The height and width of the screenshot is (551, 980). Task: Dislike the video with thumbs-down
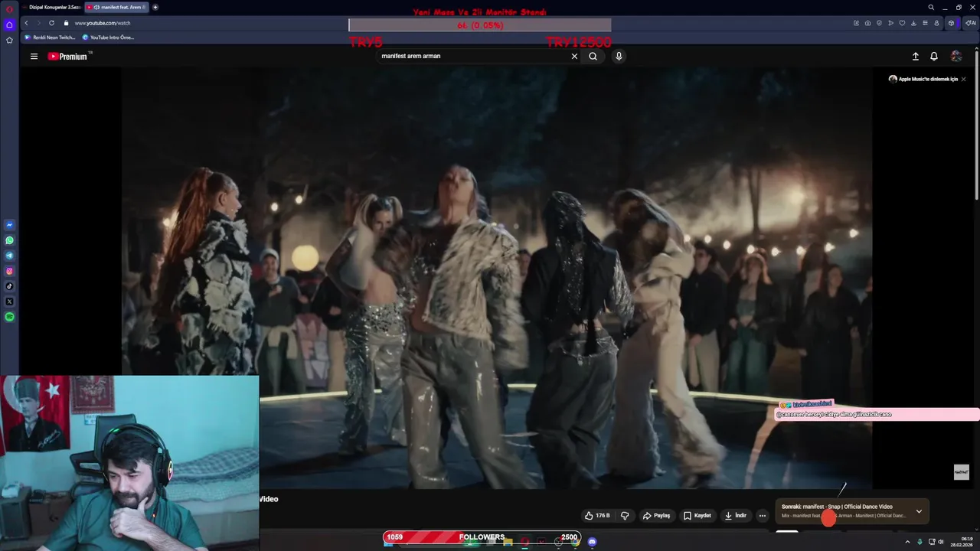point(625,516)
